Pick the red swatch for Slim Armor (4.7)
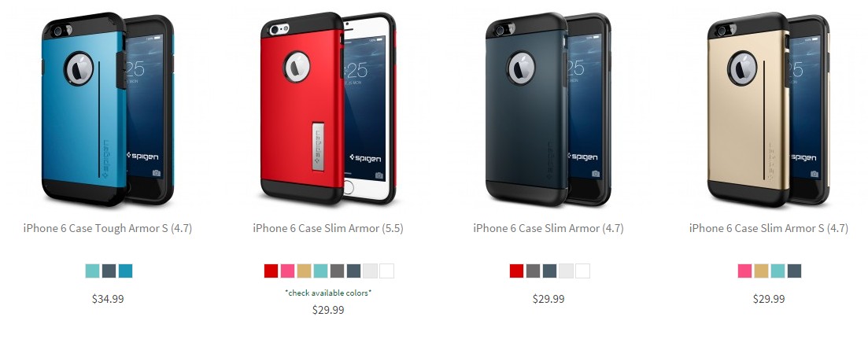 pos(516,271)
